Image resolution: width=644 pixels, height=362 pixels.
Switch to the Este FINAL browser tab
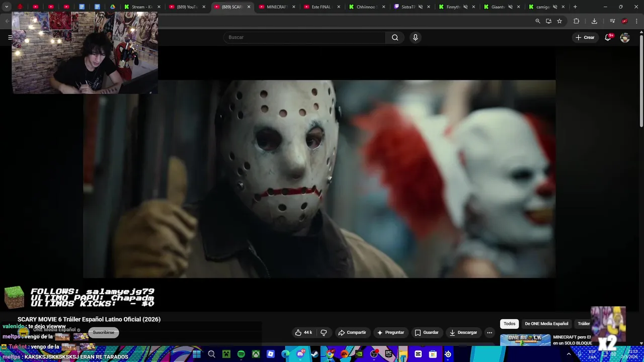click(322, 7)
